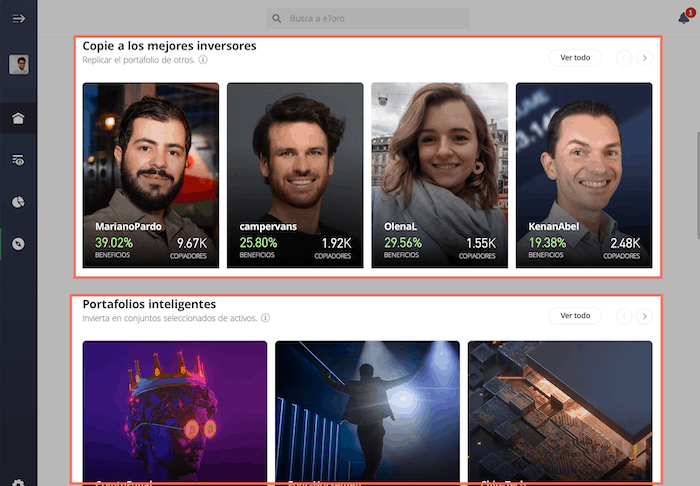Image resolution: width=700 pixels, height=486 pixels.
Task: Click campervans' 25.80% beneficios value
Action: pyautogui.click(x=258, y=243)
